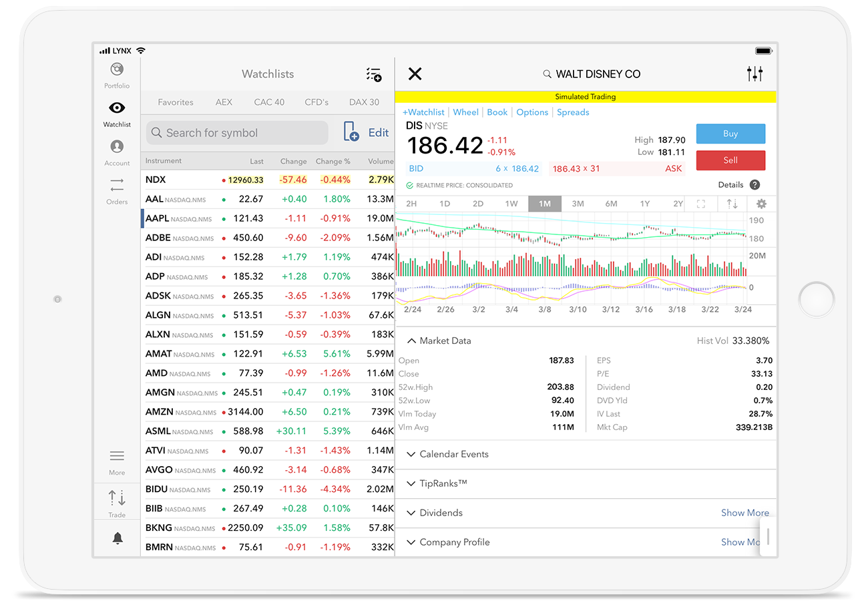The image size is (868, 601).
Task: Open the Wheel link
Action: coord(465,112)
